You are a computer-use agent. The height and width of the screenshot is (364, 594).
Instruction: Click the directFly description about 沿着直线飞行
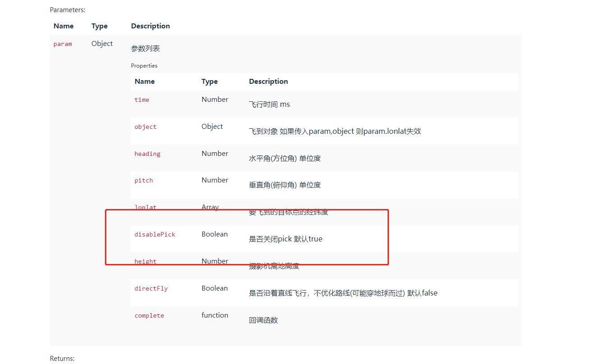coord(343,293)
